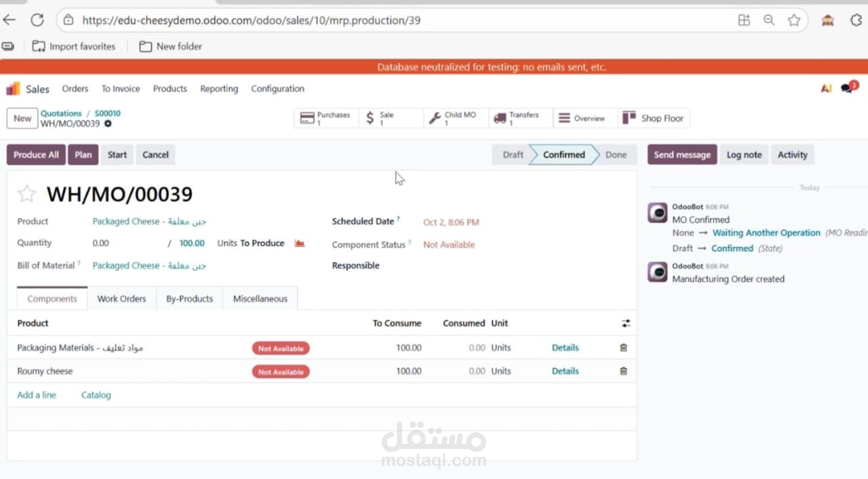868x479 pixels.
Task: Open the Configuration menu
Action: click(x=277, y=89)
